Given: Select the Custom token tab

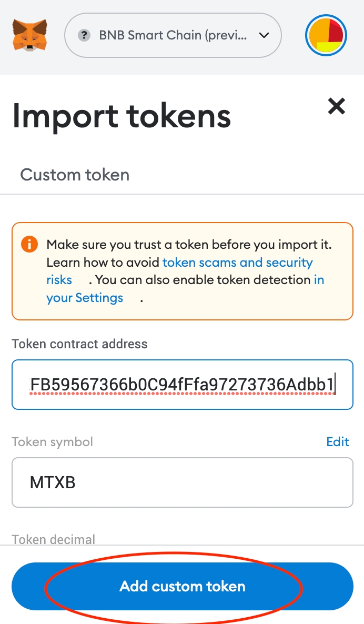Looking at the screenshot, I should [x=75, y=175].
